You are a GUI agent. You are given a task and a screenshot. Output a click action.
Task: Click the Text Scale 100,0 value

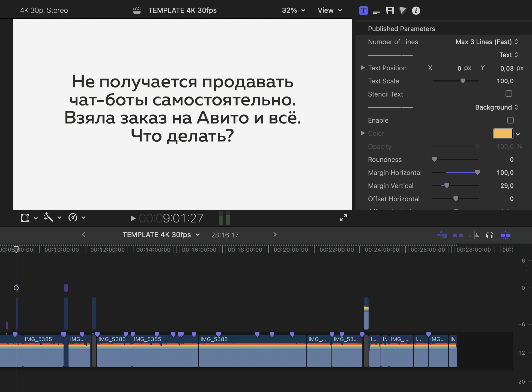(505, 81)
